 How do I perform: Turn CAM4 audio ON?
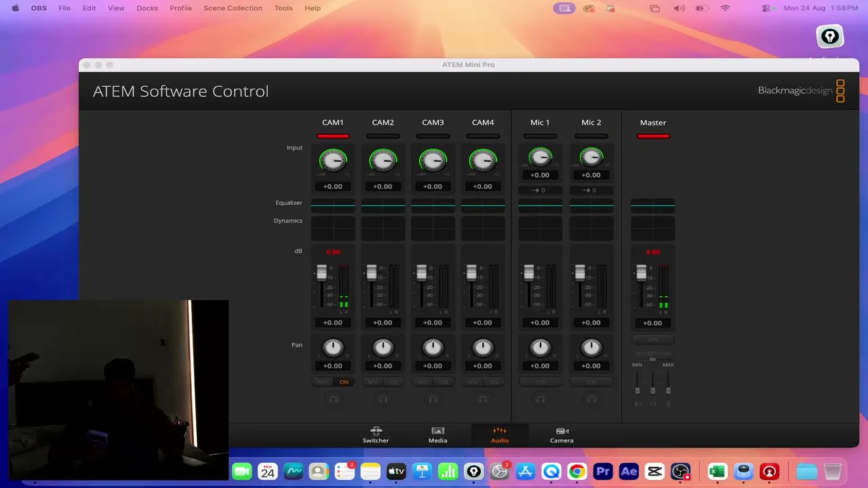pos(494,382)
